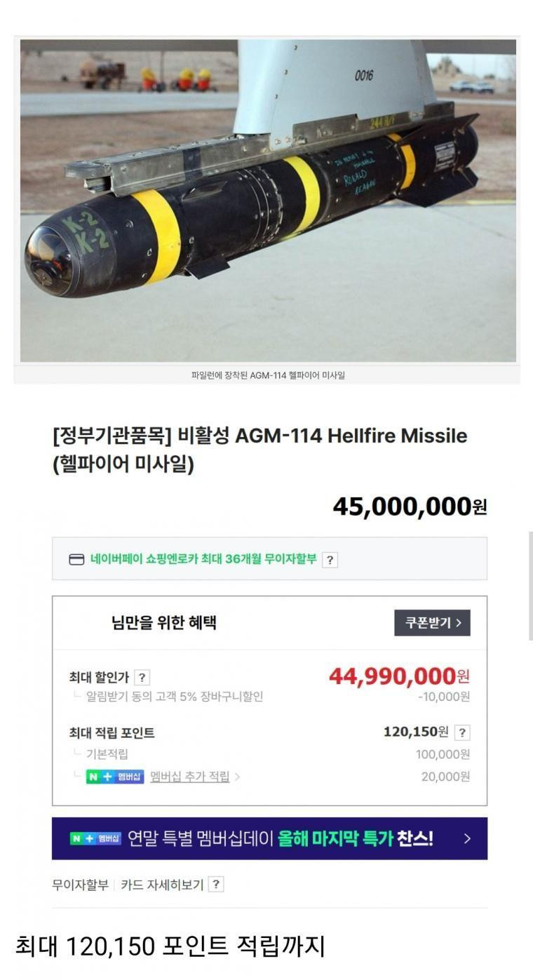533x980 pixels.
Task: Click the image caption 파일런에 장착된 AGM-114
Action: coord(268,375)
